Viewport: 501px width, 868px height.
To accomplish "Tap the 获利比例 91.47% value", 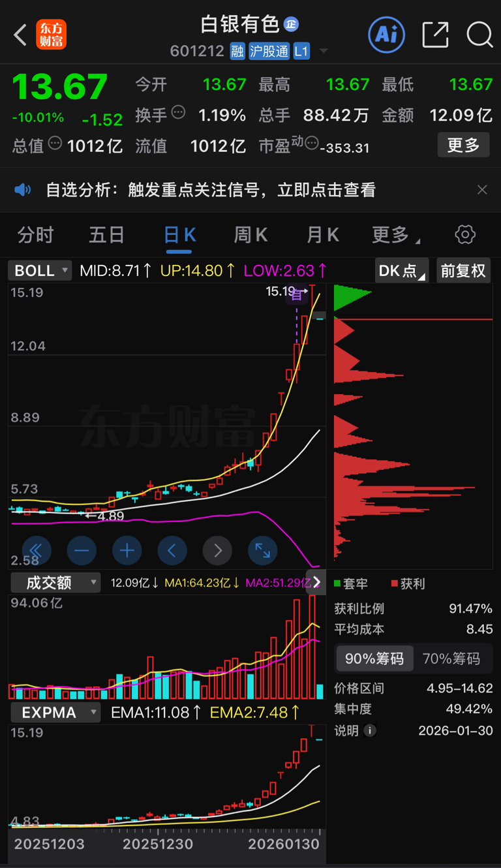I will [470, 609].
